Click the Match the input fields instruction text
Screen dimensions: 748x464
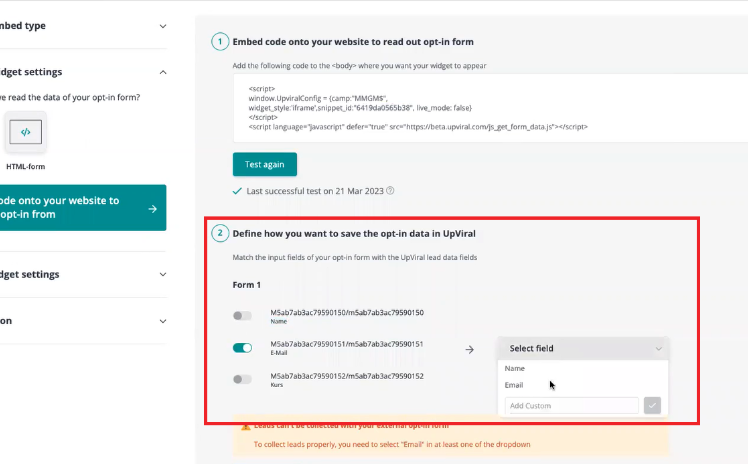pyautogui.click(x=355, y=258)
